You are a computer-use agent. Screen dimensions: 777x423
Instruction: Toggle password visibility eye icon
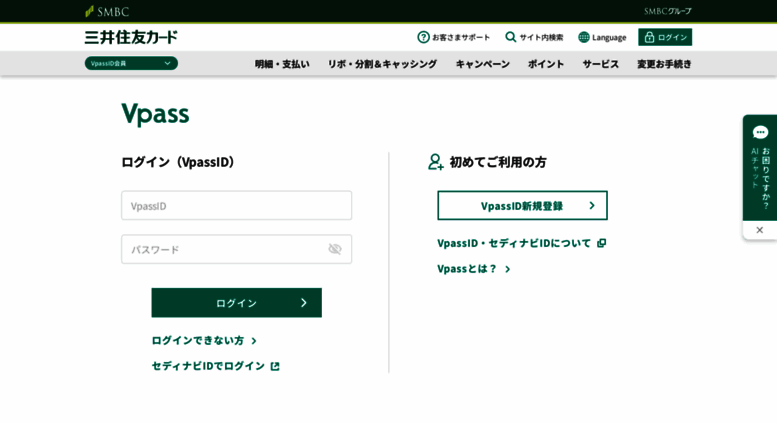tap(335, 249)
